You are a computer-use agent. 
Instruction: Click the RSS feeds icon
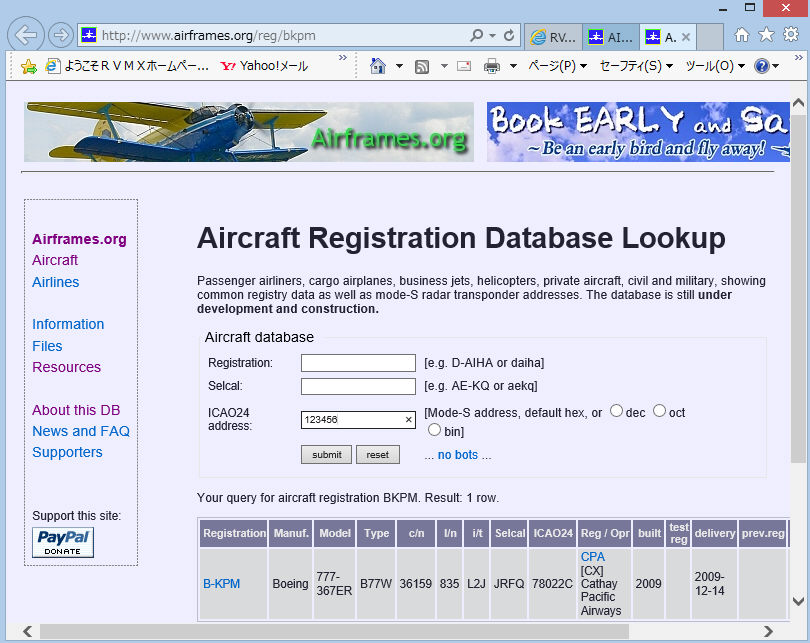click(422, 66)
